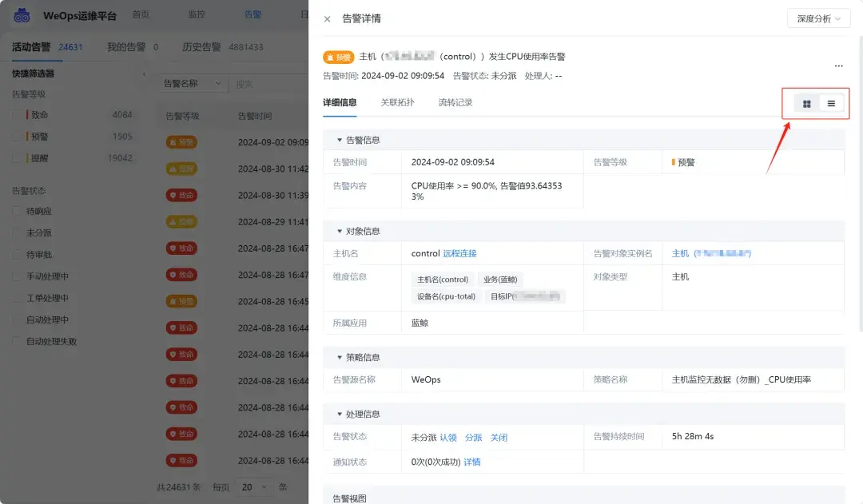The image size is (863, 504).
Task: Click the 认领 claim link in 处理信息
Action: tap(449, 437)
